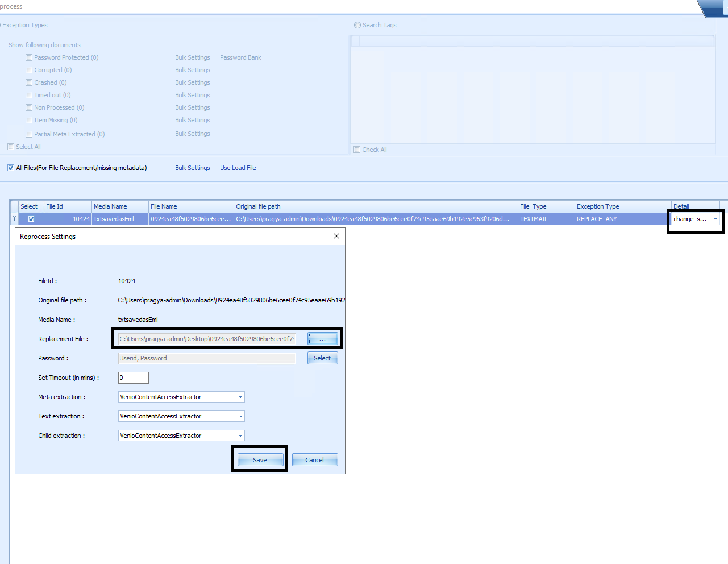Tick the Check All checkbox
The height and width of the screenshot is (564, 728).
pos(357,150)
